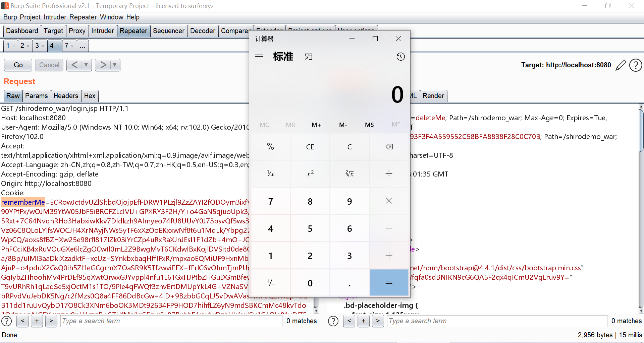Go forward to next request in history
This screenshot has height=343, width=644.
(x=103, y=65)
